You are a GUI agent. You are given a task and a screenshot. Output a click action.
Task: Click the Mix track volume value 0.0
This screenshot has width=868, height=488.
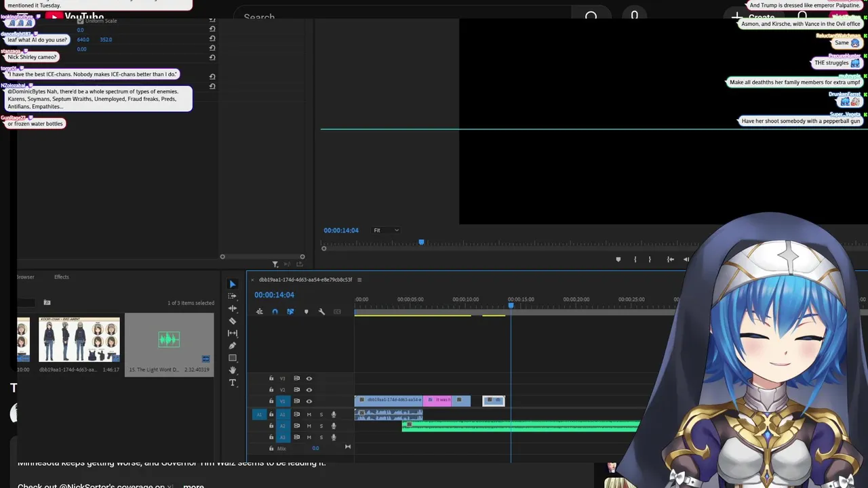315,448
